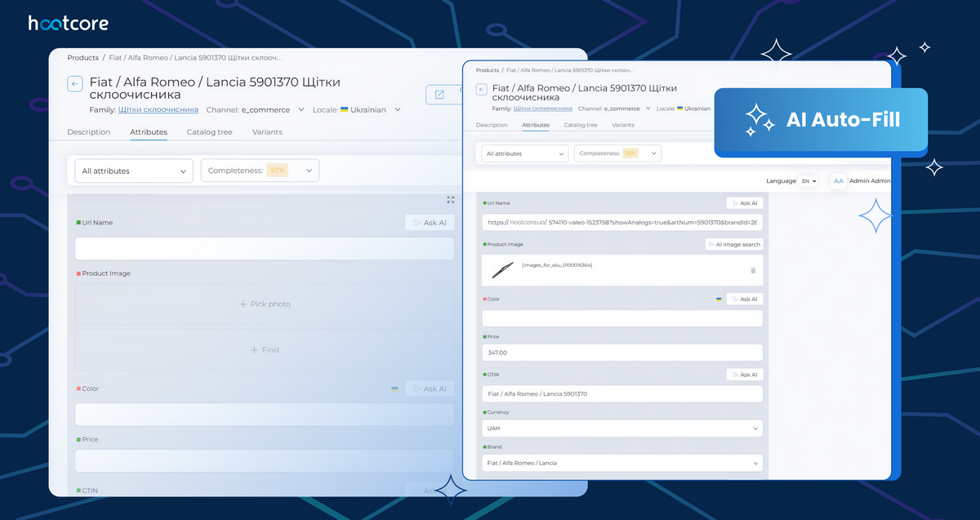
Task: Open the Language EN selector
Action: (x=808, y=181)
